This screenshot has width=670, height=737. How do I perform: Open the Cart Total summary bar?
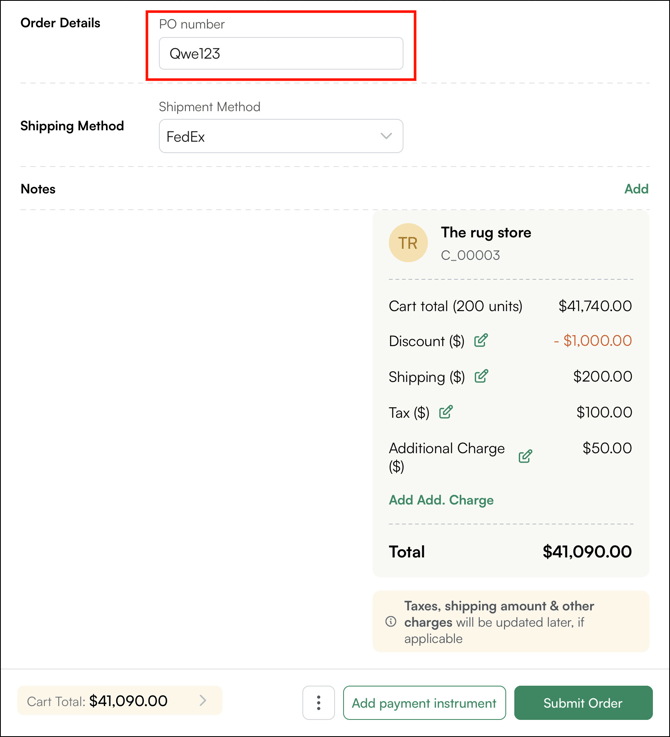[119, 701]
